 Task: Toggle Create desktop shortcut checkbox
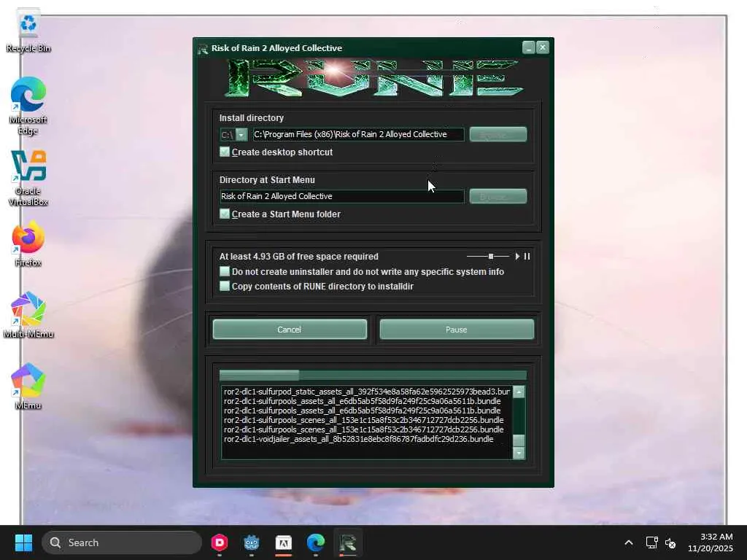[x=225, y=152]
